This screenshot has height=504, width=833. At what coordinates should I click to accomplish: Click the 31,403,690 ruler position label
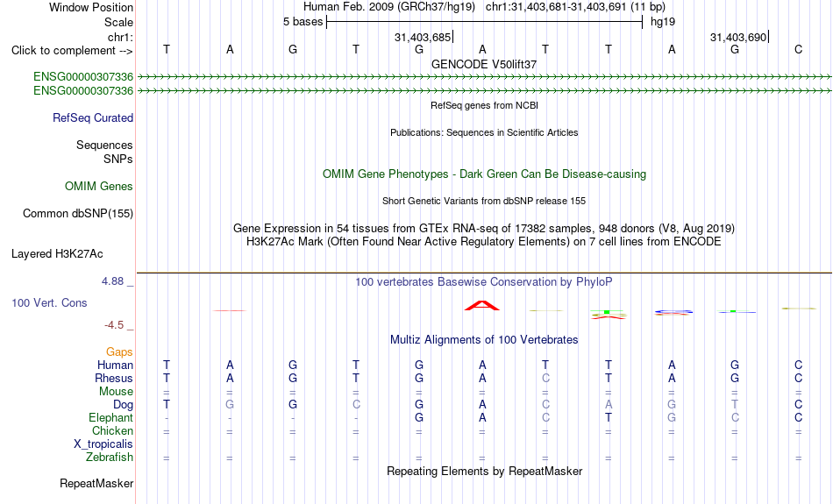(x=738, y=37)
